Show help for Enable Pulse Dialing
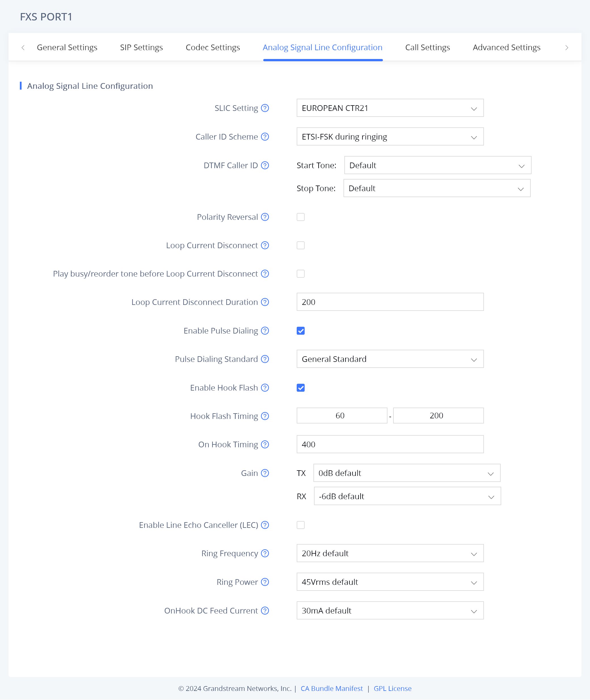590x700 pixels. 265,331
